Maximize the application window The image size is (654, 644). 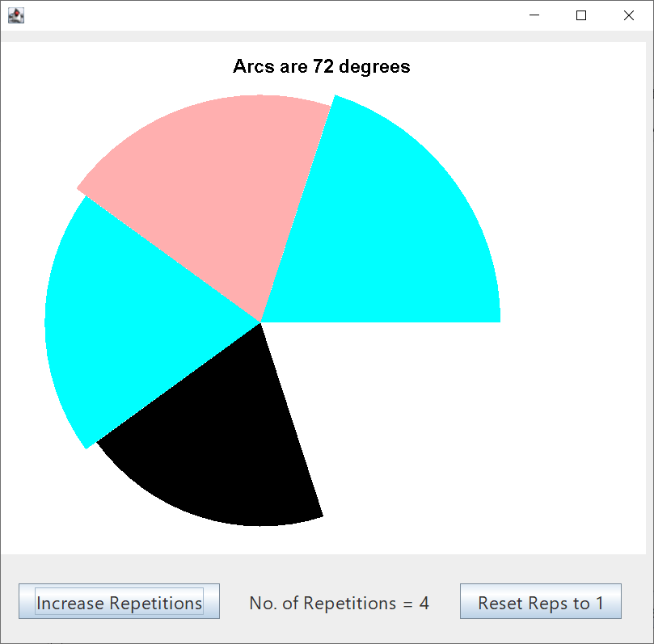(x=580, y=15)
